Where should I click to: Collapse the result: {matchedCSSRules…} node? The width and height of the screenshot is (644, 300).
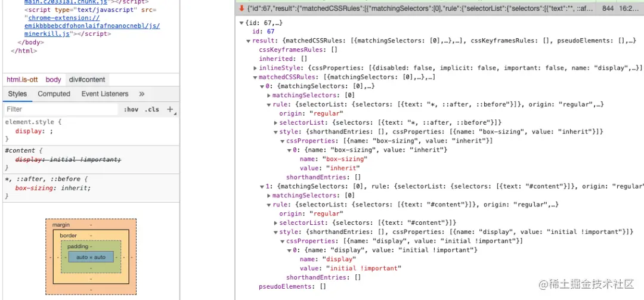point(248,41)
